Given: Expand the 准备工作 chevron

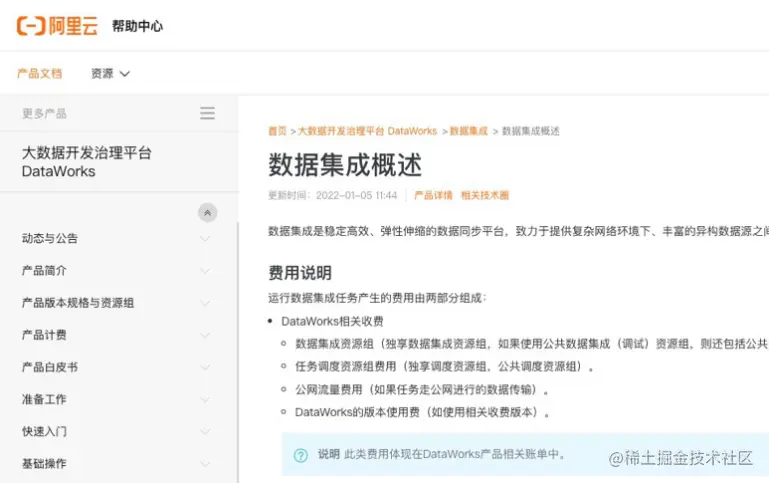Looking at the screenshot, I should pyautogui.click(x=205, y=400).
